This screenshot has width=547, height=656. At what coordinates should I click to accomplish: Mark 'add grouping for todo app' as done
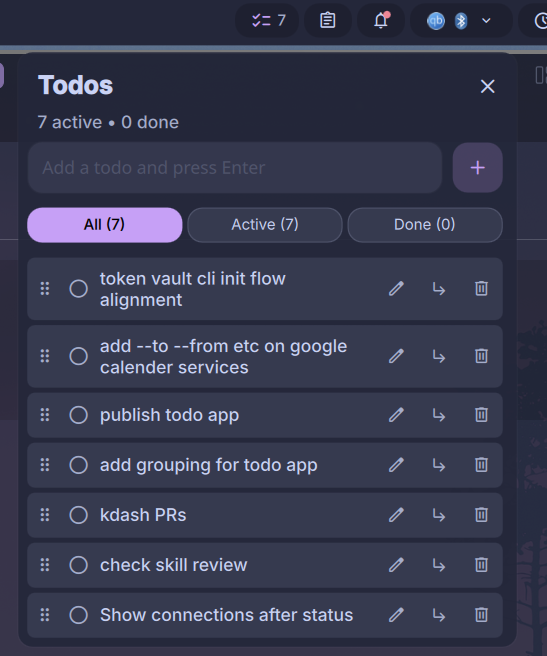coord(78,465)
